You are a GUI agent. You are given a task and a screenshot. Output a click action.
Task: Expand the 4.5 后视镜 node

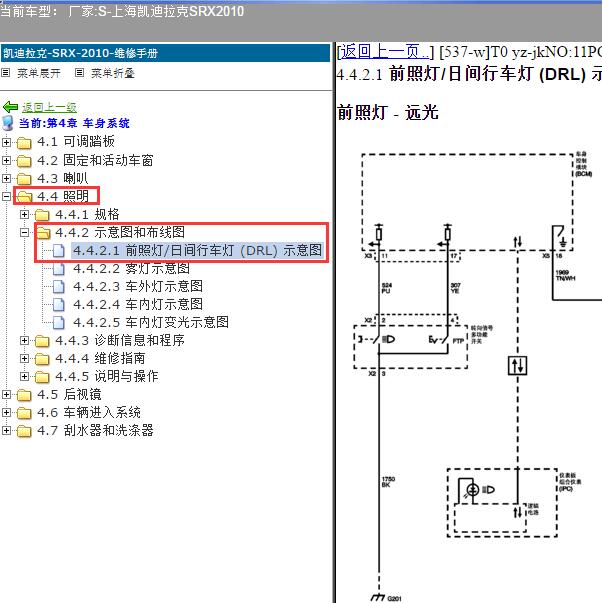6,395
